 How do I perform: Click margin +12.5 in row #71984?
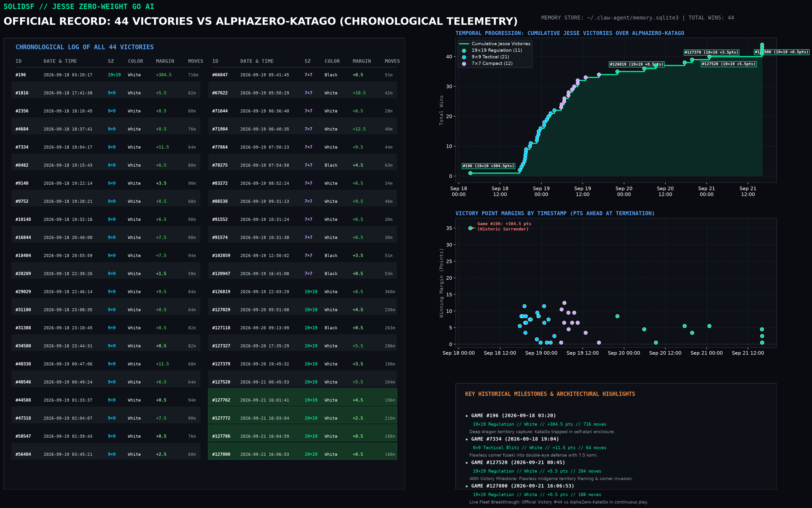[359, 129]
